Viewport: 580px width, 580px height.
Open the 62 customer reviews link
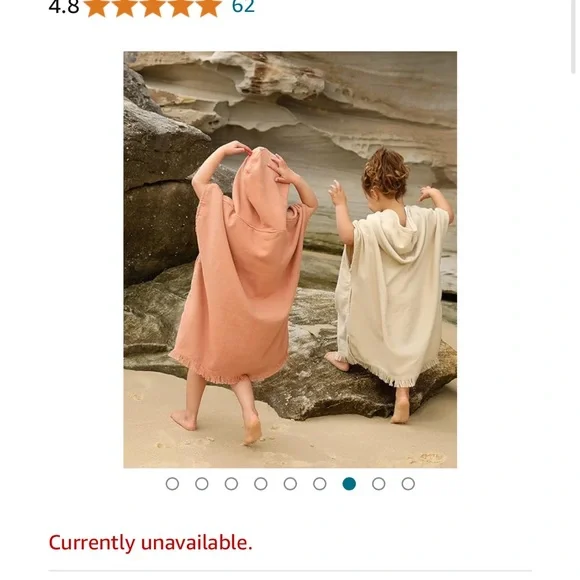[243, 6]
